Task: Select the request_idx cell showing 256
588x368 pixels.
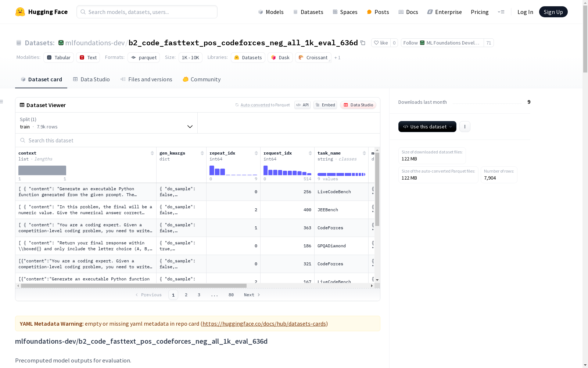Action: click(287, 192)
